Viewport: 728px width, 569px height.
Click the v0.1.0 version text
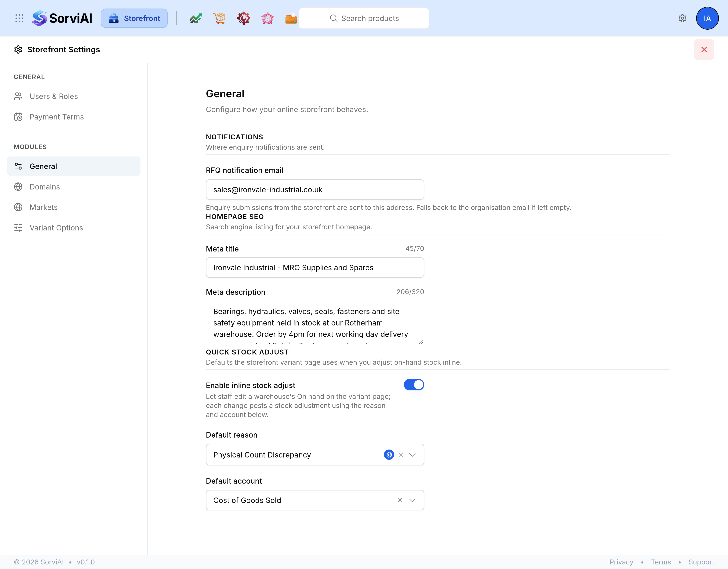click(x=86, y=562)
